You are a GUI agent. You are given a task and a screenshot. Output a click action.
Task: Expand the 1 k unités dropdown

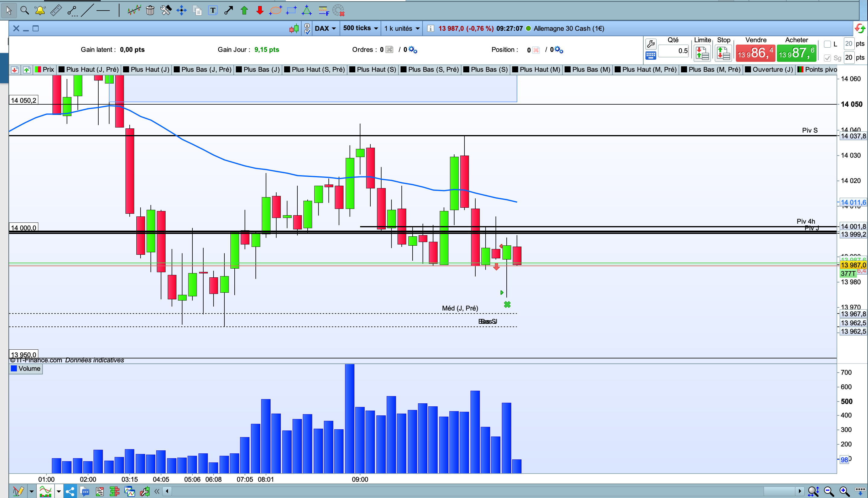tap(402, 28)
